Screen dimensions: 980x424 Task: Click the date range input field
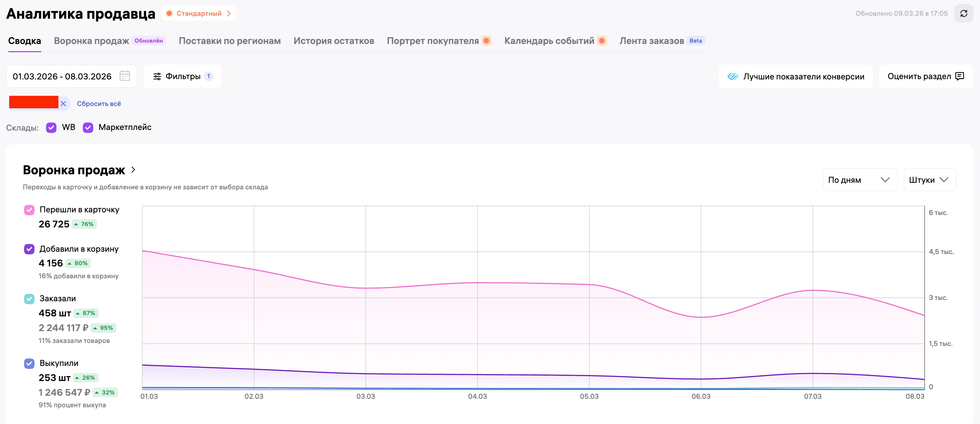(62, 76)
